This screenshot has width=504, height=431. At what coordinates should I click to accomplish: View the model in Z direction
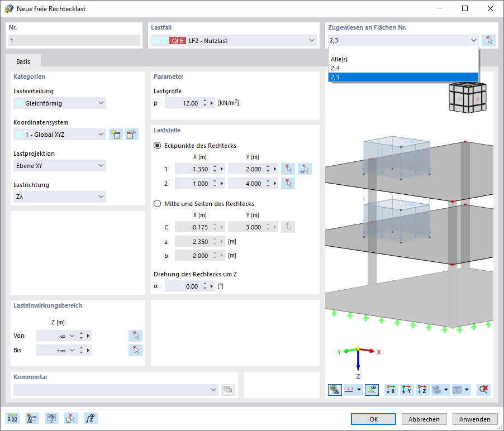[422, 390]
